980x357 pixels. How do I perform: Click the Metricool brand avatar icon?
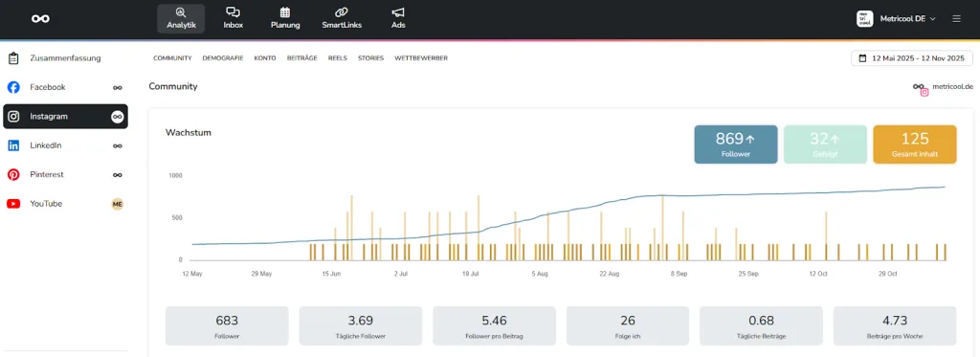[864, 19]
